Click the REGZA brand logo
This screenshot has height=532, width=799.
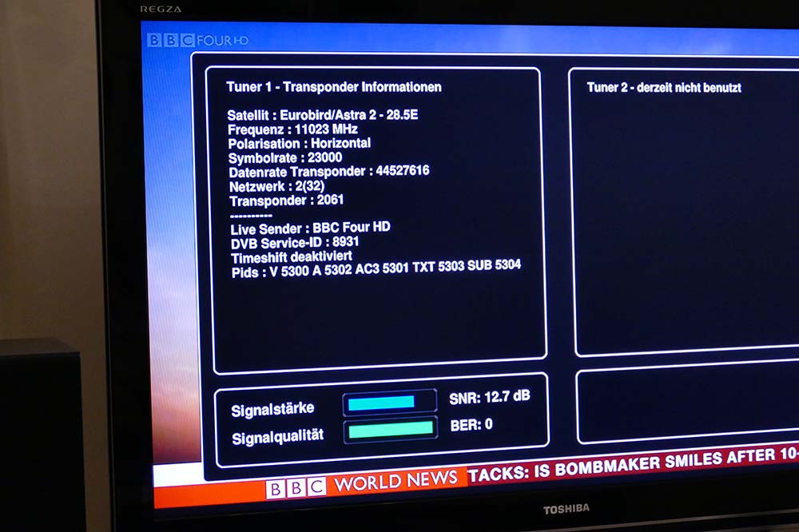click(161, 9)
